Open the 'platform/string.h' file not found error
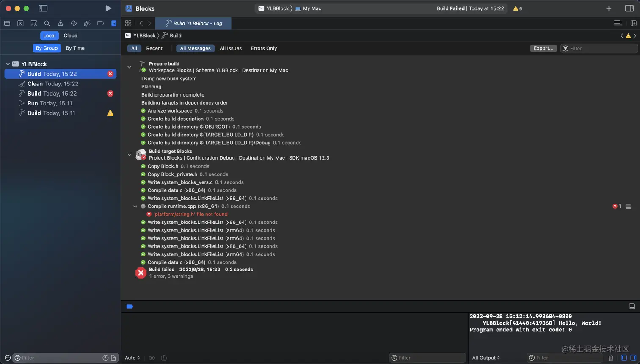Viewport: 640px width, 364px height. (190, 214)
